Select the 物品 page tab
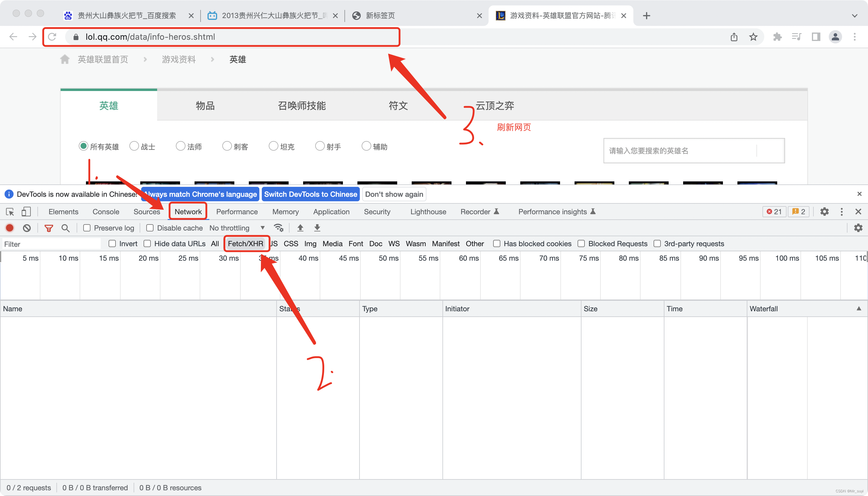The width and height of the screenshot is (868, 496). [205, 105]
